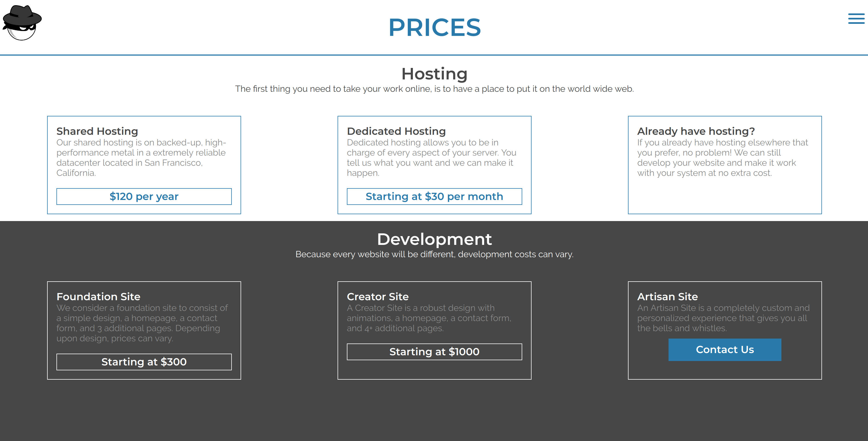Click the Shared Hosting description text
This screenshot has width=868, height=441.
141,158
